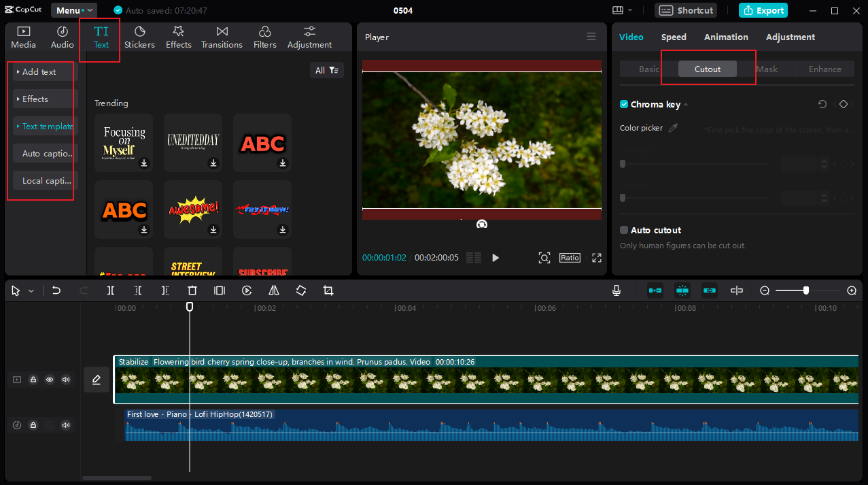Click the mirror flip icon in toolbar
Viewport: 868px width, 485px height.
(x=274, y=290)
